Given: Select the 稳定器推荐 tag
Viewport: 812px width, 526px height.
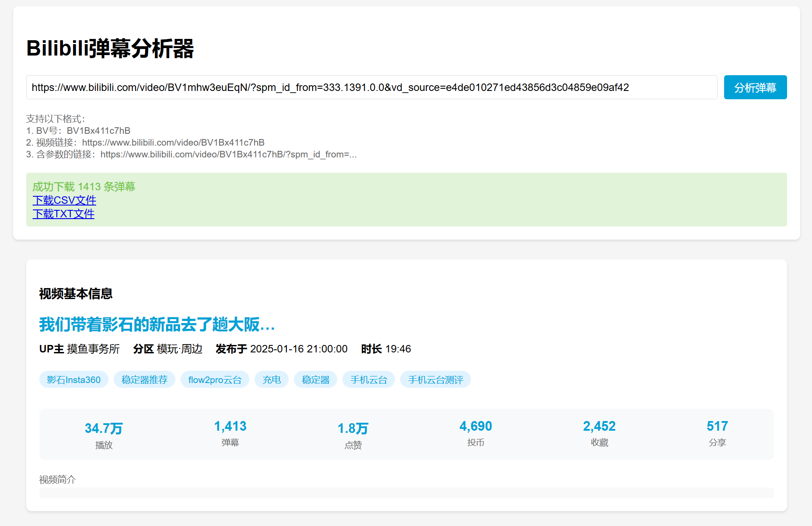Looking at the screenshot, I should point(144,380).
